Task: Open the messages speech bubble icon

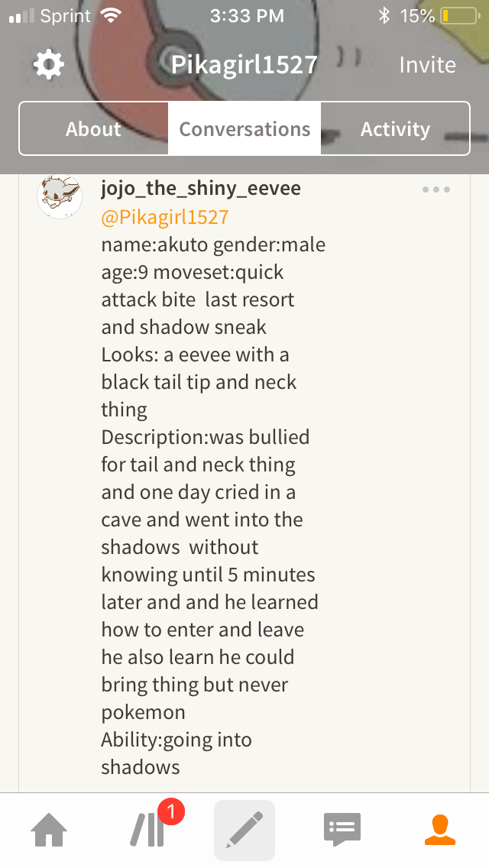Action: (342, 830)
